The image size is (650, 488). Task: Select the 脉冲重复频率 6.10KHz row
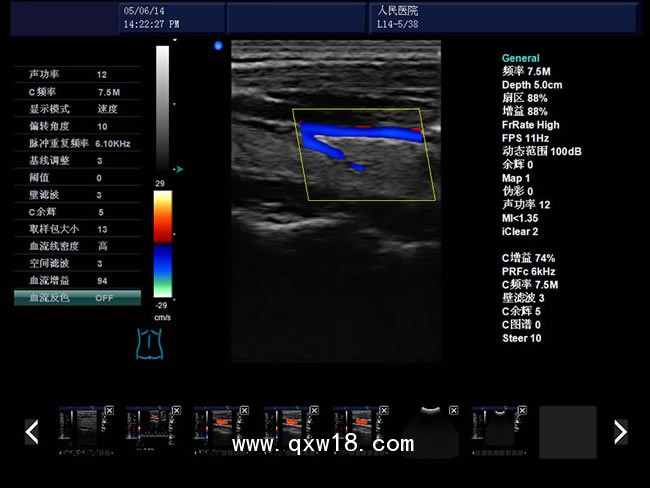pos(77,143)
